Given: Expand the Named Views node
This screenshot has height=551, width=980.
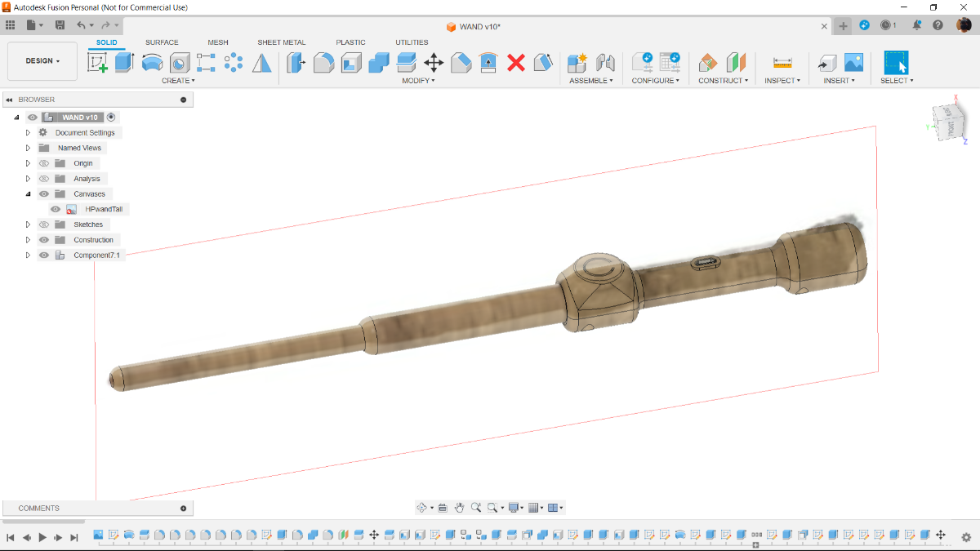Looking at the screenshot, I should [28, 148].
